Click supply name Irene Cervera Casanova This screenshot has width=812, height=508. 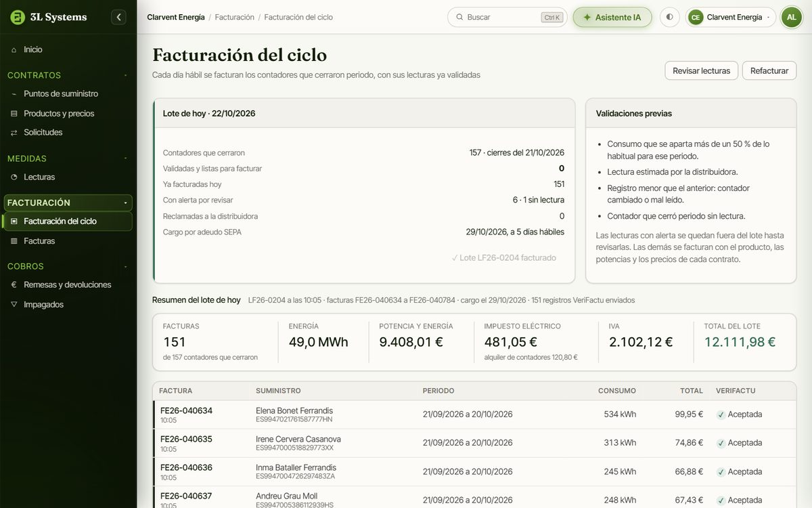pyautogui.click(x=298, y=439)
